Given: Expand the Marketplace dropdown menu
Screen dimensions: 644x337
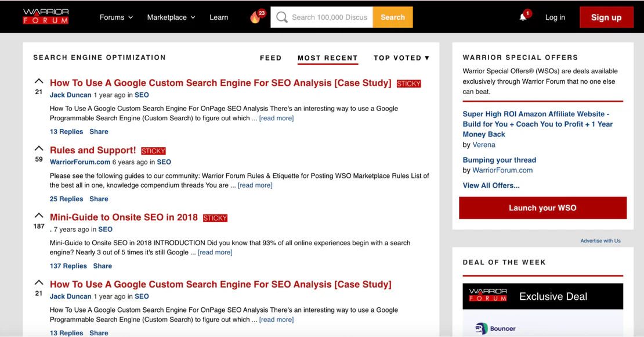Looking at the screenshot, I should coord(171,17).
